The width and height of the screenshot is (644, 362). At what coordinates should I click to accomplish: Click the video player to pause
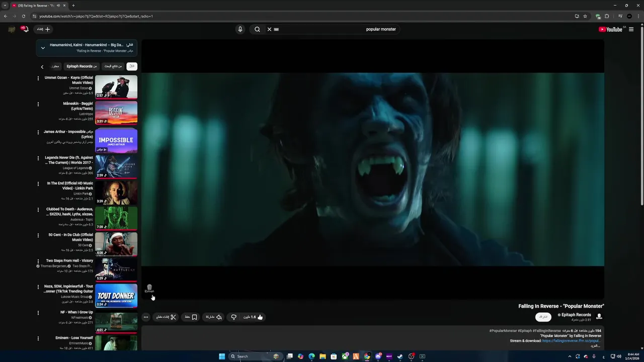[372, 169]
